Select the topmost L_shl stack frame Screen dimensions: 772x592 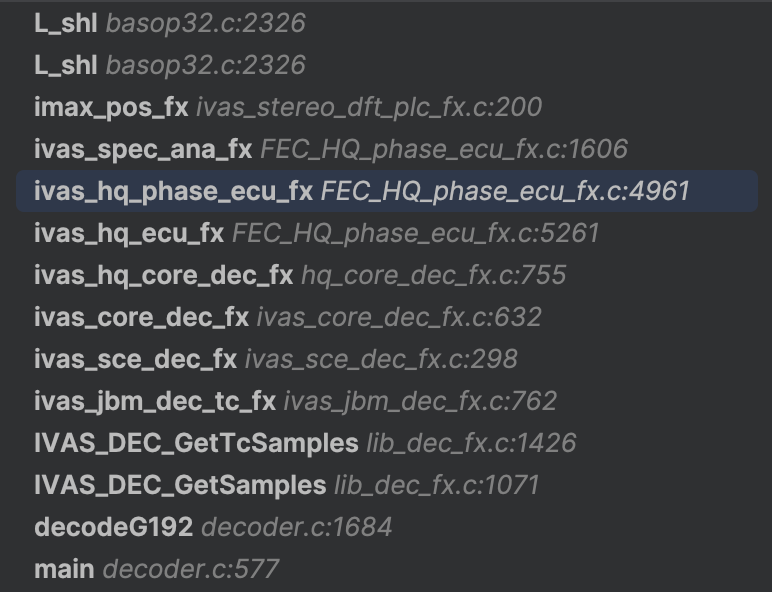[x=66, y=23]
